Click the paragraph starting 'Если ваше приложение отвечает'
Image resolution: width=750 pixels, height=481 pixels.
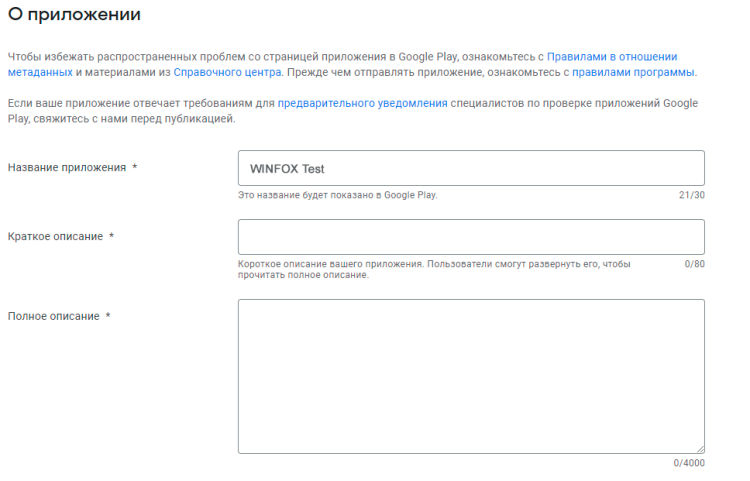[140, 103]
